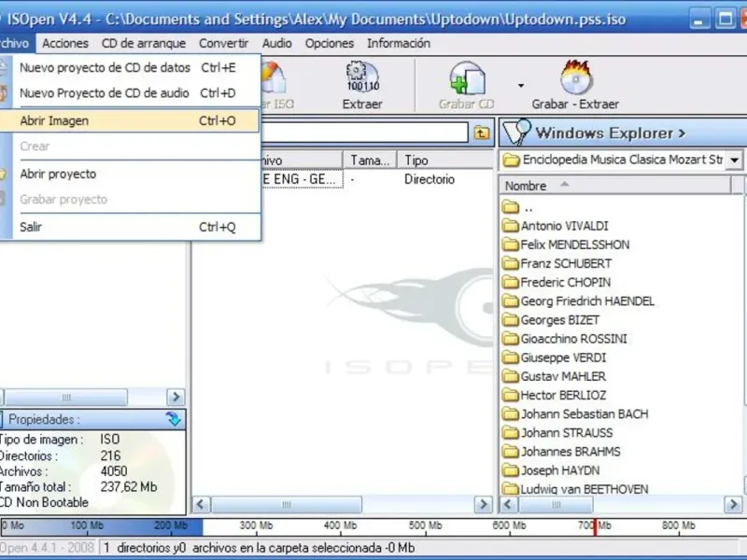747x560 pixels.
Task: Select the Johann Sebastian BACH folder
Action: pyautogui.click(x=575, y=413)
